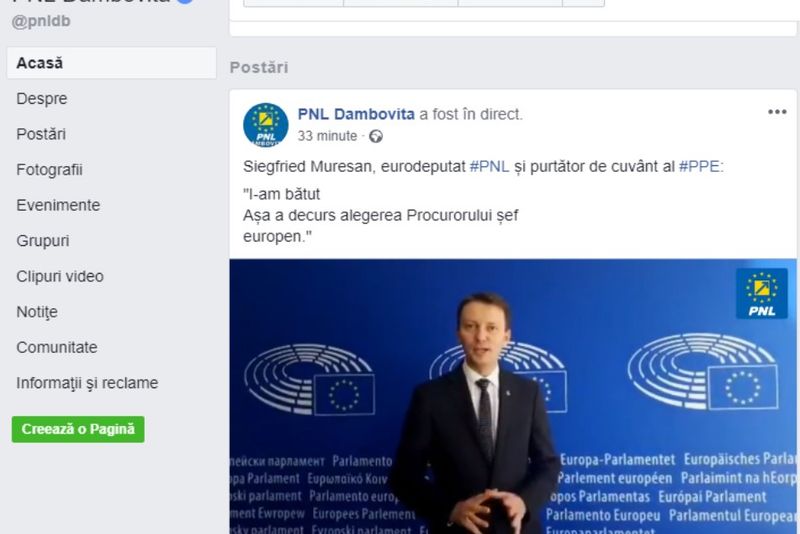Open Notițe in the sidebar
The height and width of the screenshot is (534, 800).
(x=37, y=312)
